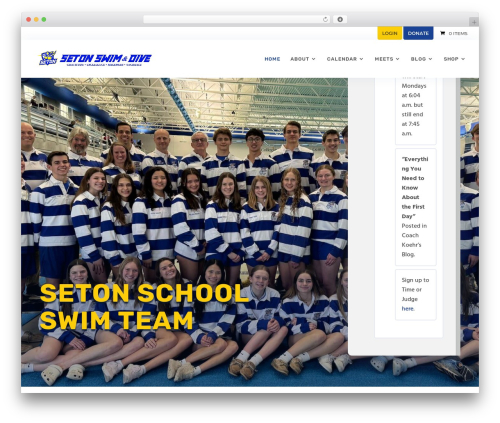This screenshot has height=423, width=500.
Task: Expand the ABOUT dropdown chevron
Action: pos(313,59)
